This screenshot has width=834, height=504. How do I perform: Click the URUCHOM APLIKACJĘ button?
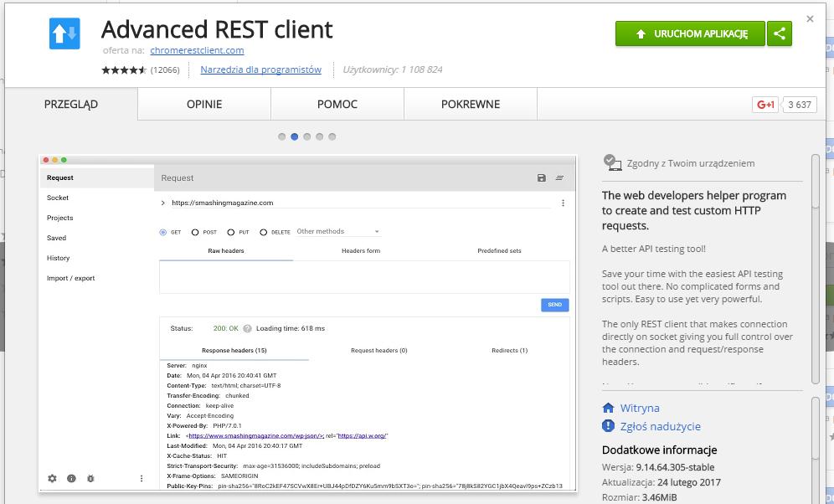[690, 33]
